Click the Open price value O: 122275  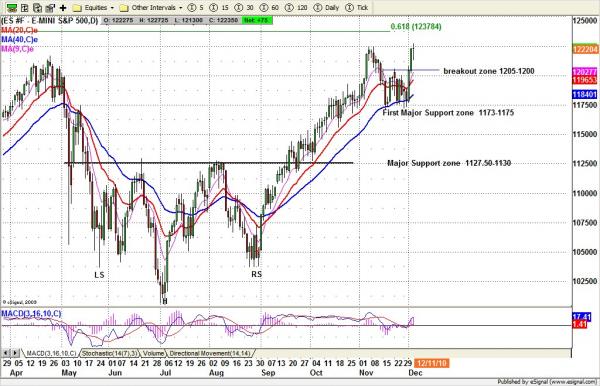pyautogui.click(x=119, y=20)
